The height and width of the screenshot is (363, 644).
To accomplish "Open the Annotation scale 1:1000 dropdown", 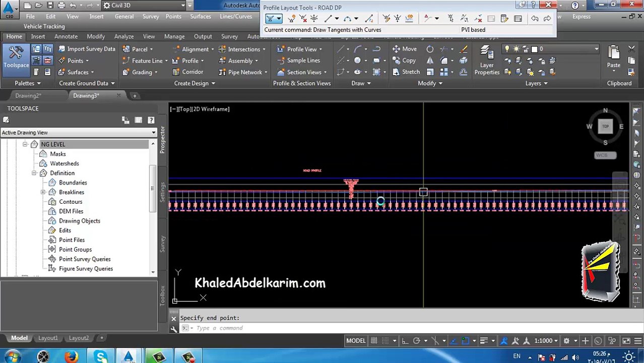I will pos(546,341).
